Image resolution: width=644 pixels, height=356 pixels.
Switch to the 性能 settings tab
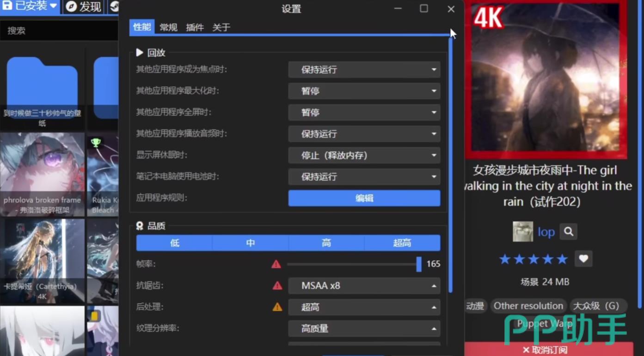(x=142, y=27)
